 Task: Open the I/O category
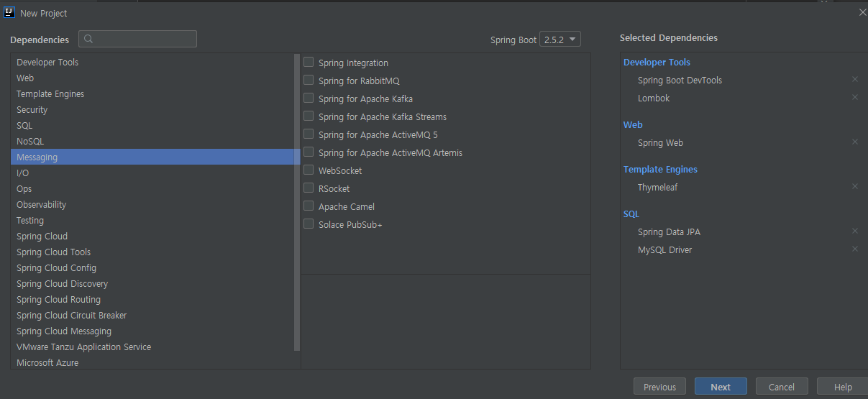click(x=152, y=173)
